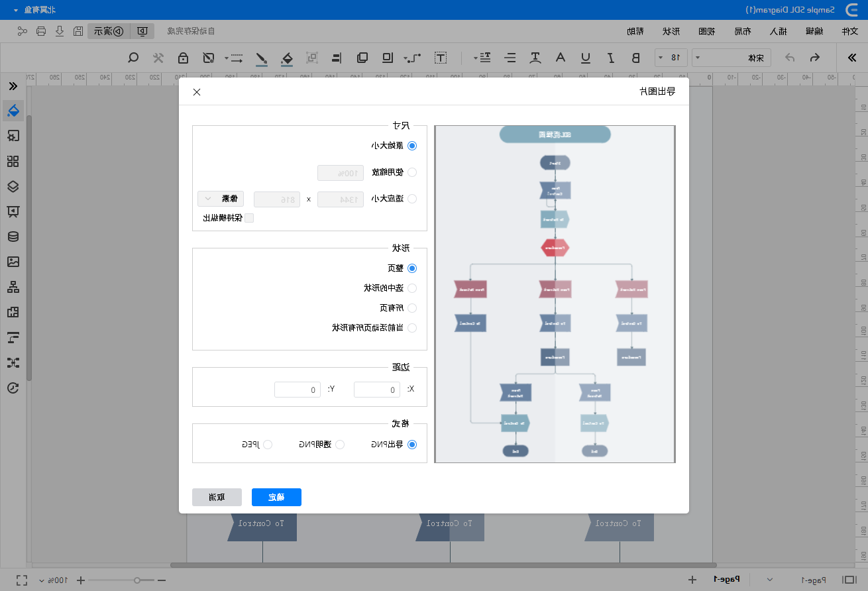Open the four-squares symbol library in sidebar
Image resolution: width=868 pixels, height=591 pixels.
click(x=13, y=161)
